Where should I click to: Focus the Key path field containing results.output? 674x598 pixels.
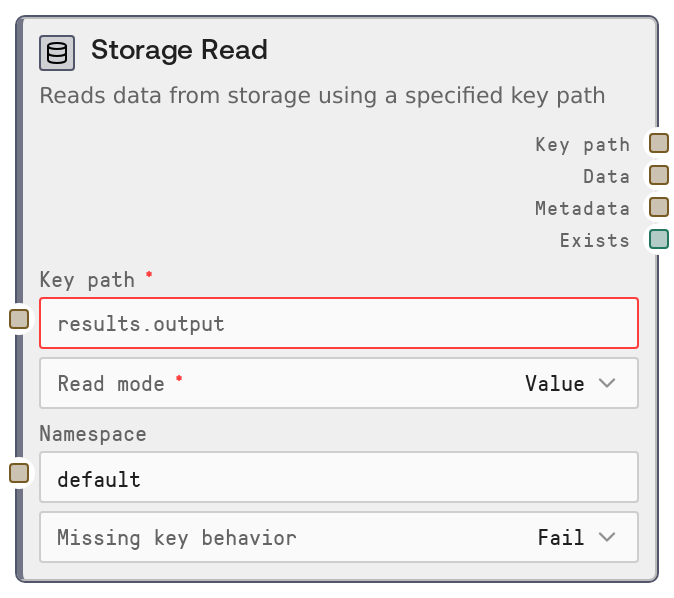pyautogui.click(x=338, y=323)
